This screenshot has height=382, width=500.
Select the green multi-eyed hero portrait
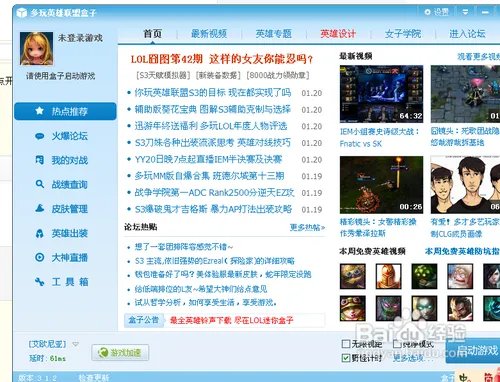point(424,276)
